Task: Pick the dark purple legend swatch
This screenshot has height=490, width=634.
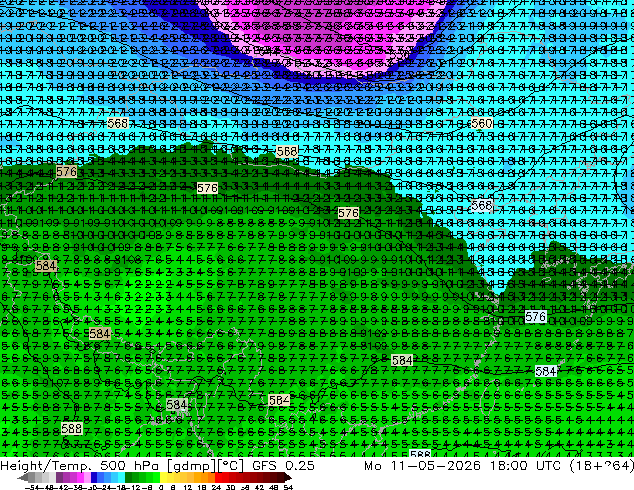Action: pos(59,477)
